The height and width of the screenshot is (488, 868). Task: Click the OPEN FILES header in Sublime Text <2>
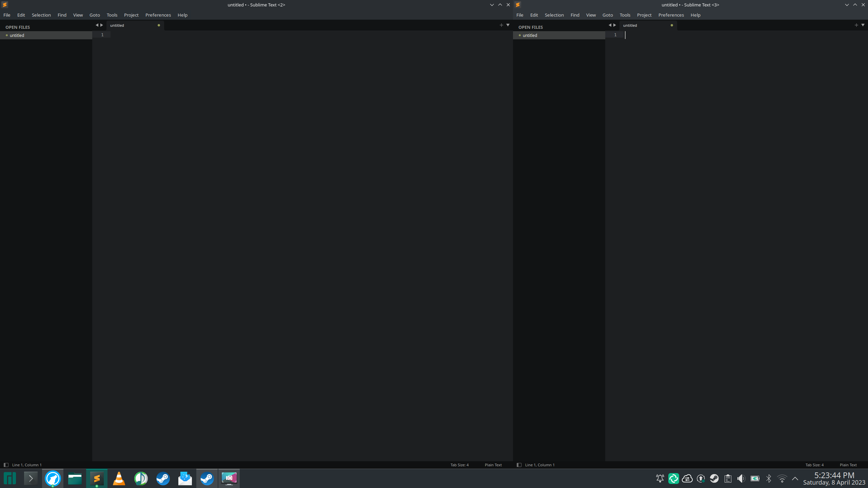coord(18,27)
